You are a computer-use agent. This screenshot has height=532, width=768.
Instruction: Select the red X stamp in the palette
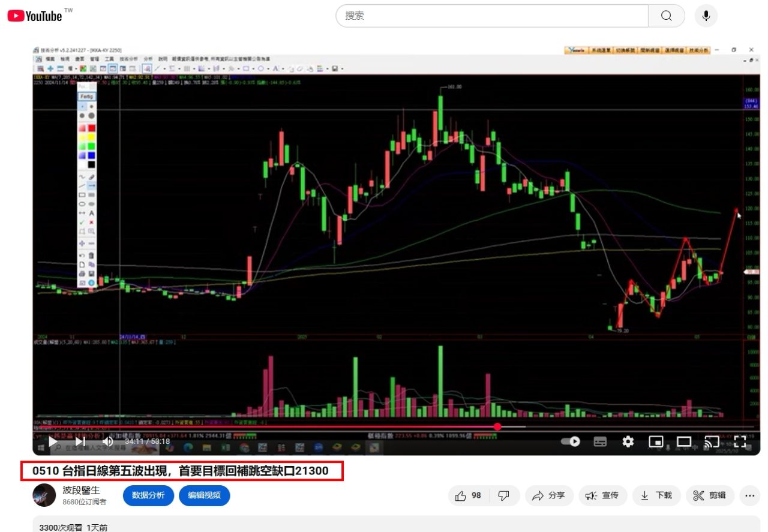[x=91, y=223]
